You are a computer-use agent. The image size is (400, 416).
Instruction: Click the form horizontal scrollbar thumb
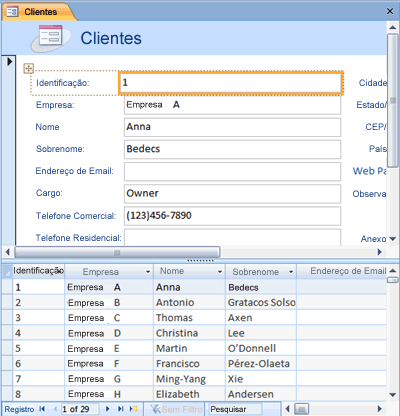click(117, 252)
